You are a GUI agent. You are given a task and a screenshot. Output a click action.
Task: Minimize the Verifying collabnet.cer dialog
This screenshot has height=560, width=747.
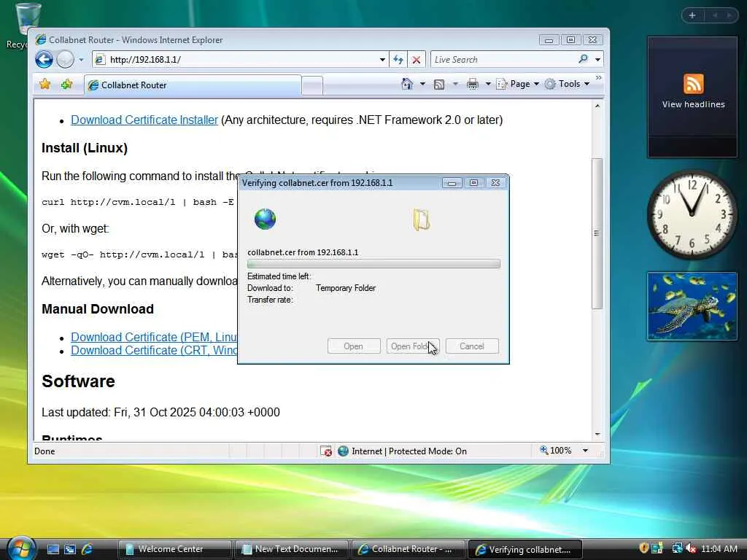(x=452, y=183)
